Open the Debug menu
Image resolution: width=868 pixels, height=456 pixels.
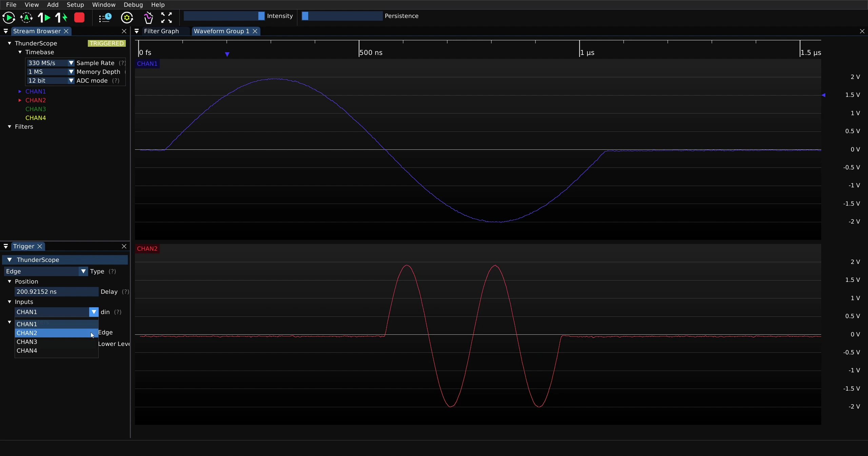pyautogui.click(x=133, y=5)
